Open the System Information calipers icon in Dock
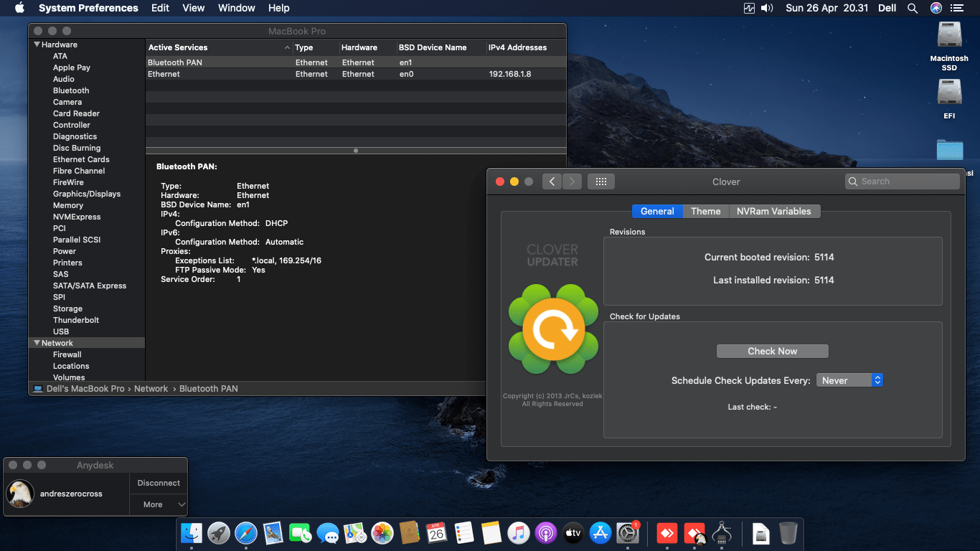 722,533
